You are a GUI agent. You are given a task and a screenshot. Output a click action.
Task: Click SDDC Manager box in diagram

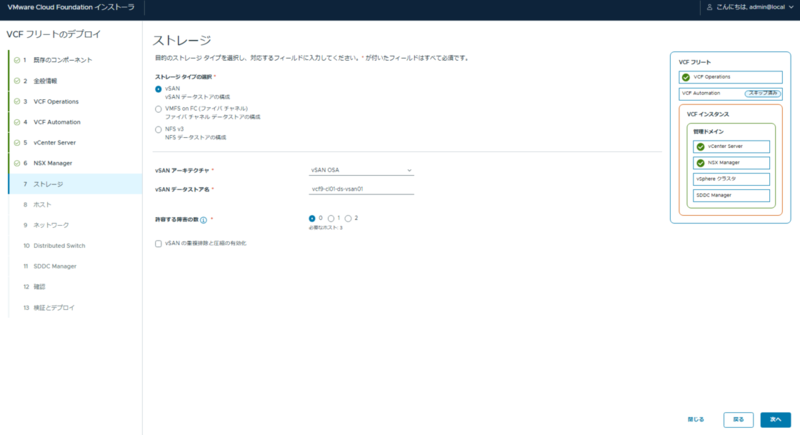click(731, 195)
